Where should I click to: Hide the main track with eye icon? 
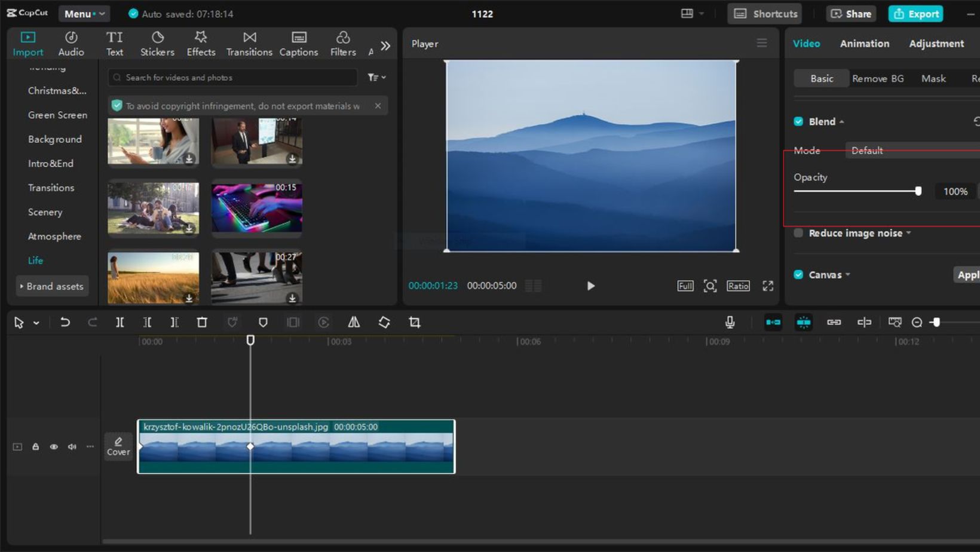(54, 447)
